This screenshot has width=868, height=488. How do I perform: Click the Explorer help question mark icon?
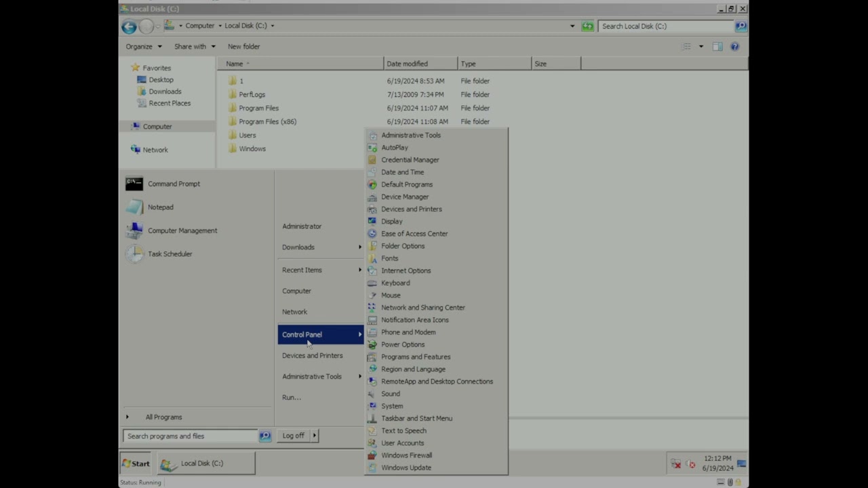734,47
